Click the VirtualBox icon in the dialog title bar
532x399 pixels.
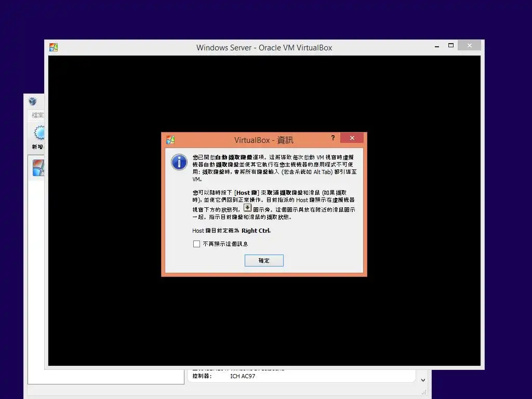click(x=170, y=140)
